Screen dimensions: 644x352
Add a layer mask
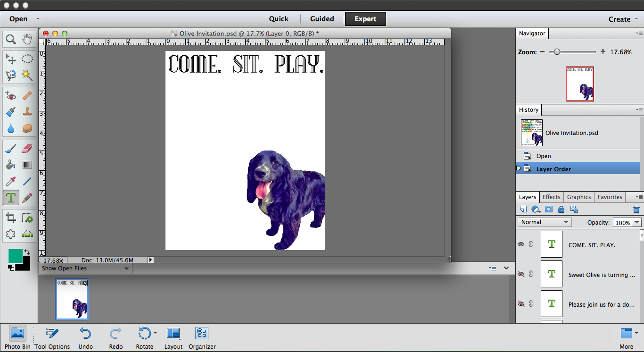point(549,210)
